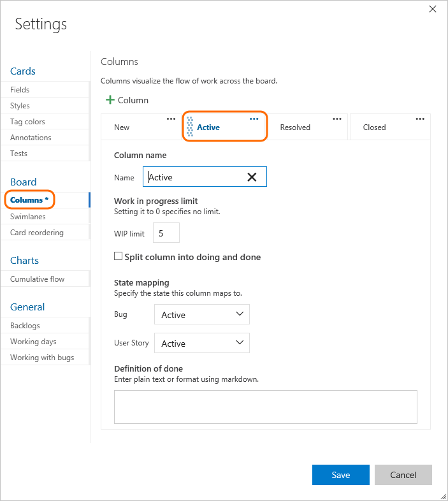
Task: Save the board settings
Action: [x=340, y=475]
